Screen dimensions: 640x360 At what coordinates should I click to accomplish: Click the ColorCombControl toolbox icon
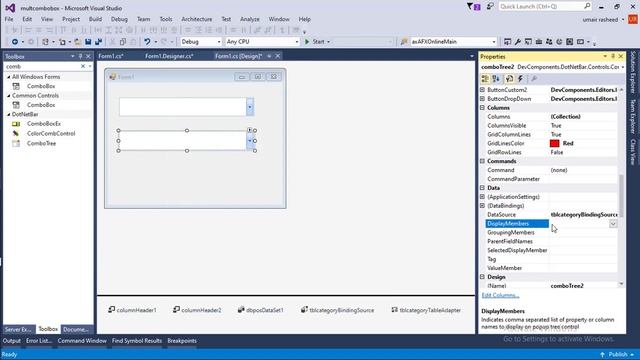tap(16, 133)
